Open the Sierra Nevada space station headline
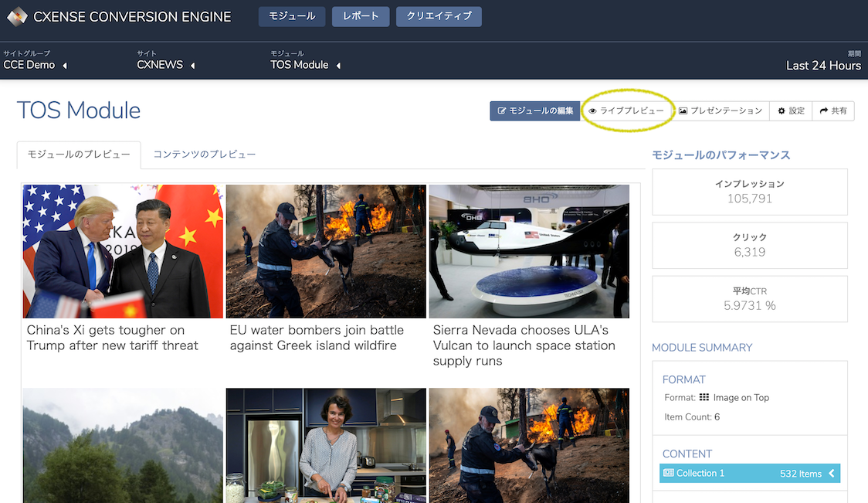Image resolution: width=868 pixels, height=503 pixels. pyautogui.click(x=524, y=345)
